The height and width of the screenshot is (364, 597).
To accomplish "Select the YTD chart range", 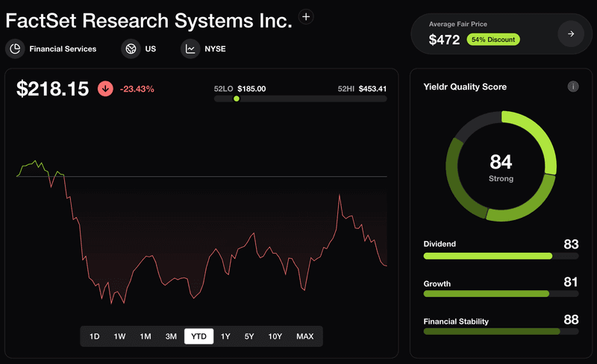I will pos(199,336).
